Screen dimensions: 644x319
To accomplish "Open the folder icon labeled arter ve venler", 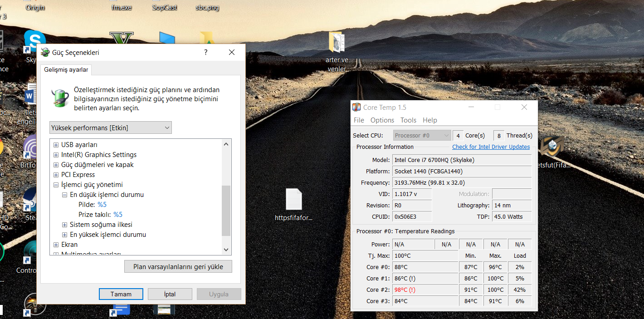I will (x=337, y=43).
